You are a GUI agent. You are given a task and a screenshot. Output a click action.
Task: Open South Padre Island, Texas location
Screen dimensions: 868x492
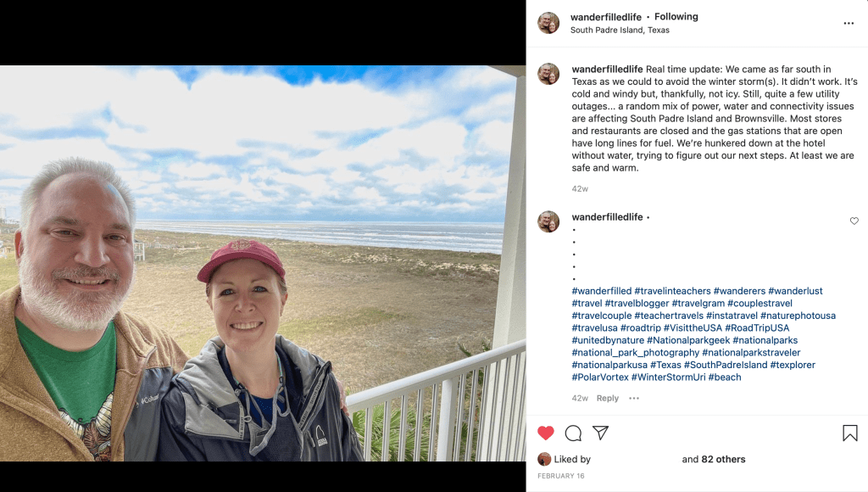point(620,30)
